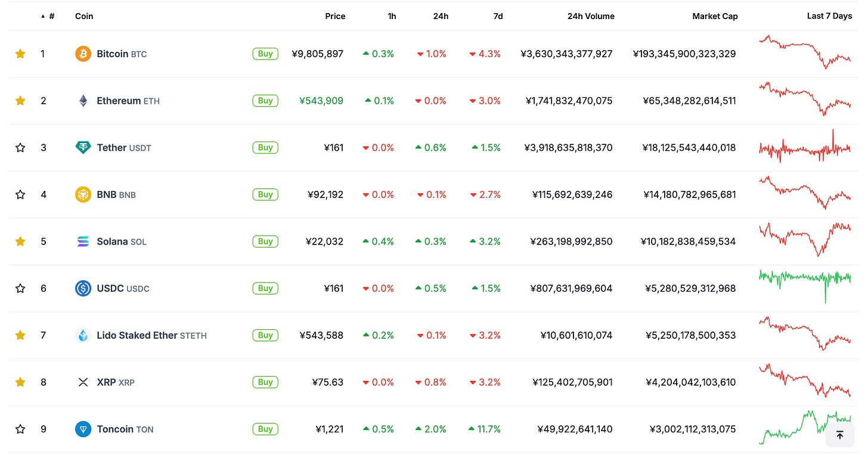
Task: Unstar XRP in the favorites column
Action: (20, 382)
